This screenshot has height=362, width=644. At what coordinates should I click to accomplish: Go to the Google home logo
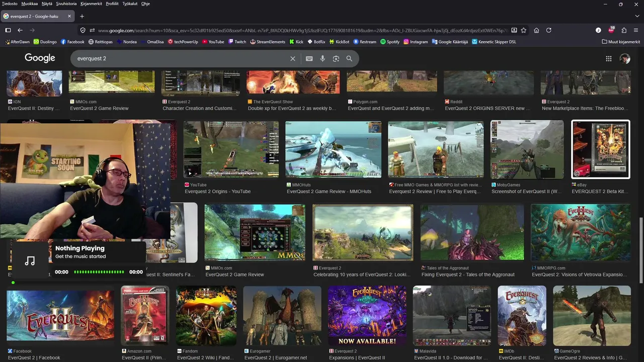coord(40,58)
